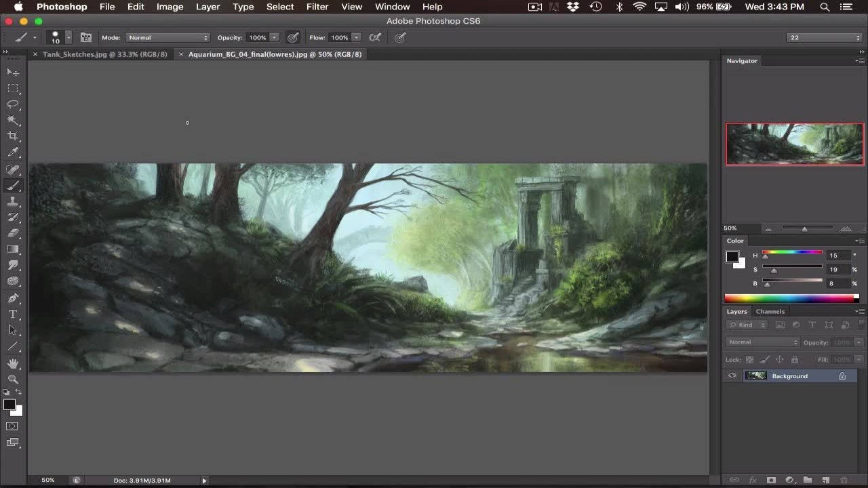This screenshot has width=868, height=488.
Task: Open the layer blend mode dropdown
Action: point(763,342)
